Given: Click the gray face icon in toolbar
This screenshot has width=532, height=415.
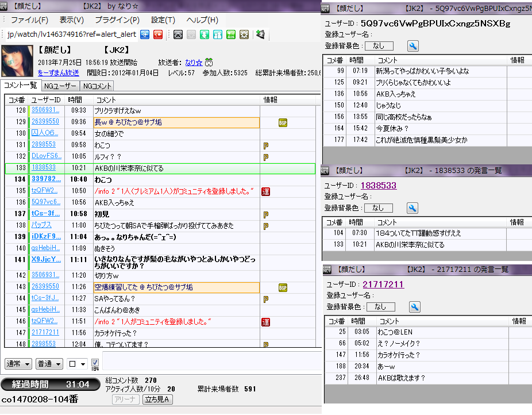Looking at the screenshot, I should click(x=178, y=34).
